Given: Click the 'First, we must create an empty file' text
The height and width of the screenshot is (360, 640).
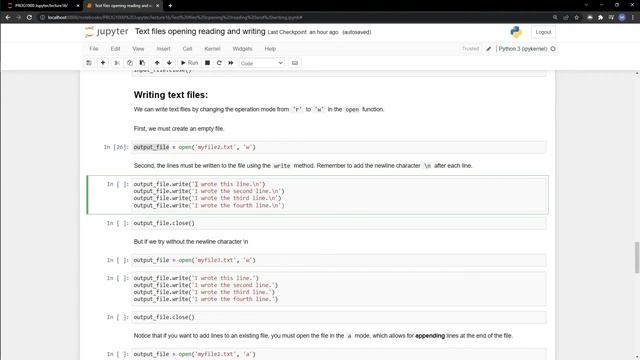Looking at the screenshot, I should pyautogui.click(x=179, y=129).
